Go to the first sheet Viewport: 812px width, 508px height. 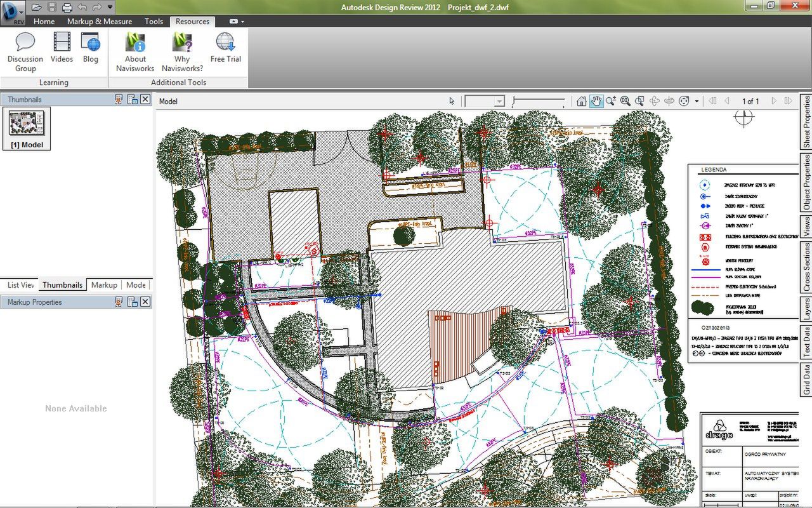click(x=712, y=101)
